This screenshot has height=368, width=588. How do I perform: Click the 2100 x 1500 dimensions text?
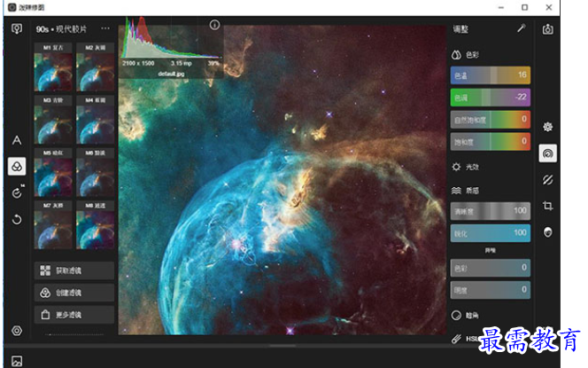[138, 64]
